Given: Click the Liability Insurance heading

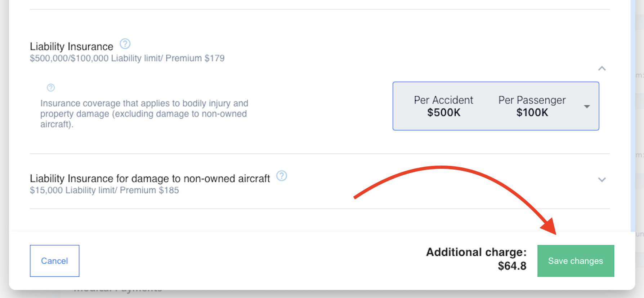Looking at the screenshot, I should (71, 47).
